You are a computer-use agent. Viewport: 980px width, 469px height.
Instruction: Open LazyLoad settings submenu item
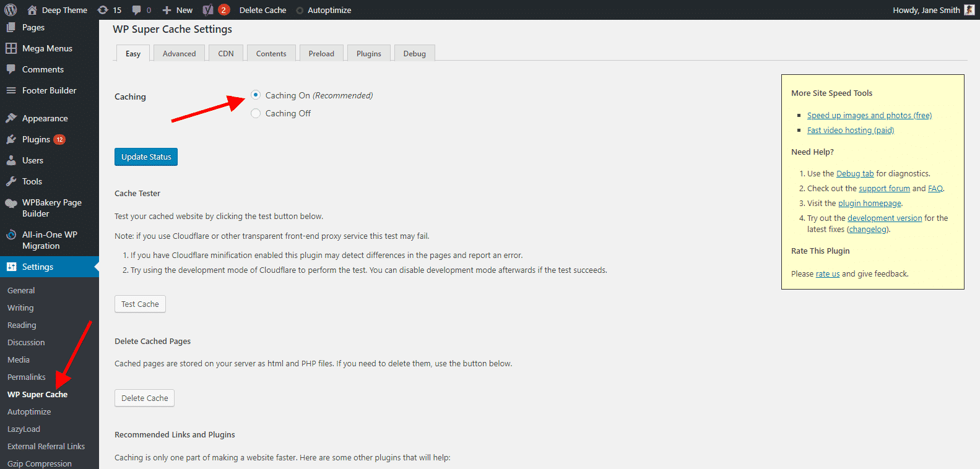click(x=24, y=429)
